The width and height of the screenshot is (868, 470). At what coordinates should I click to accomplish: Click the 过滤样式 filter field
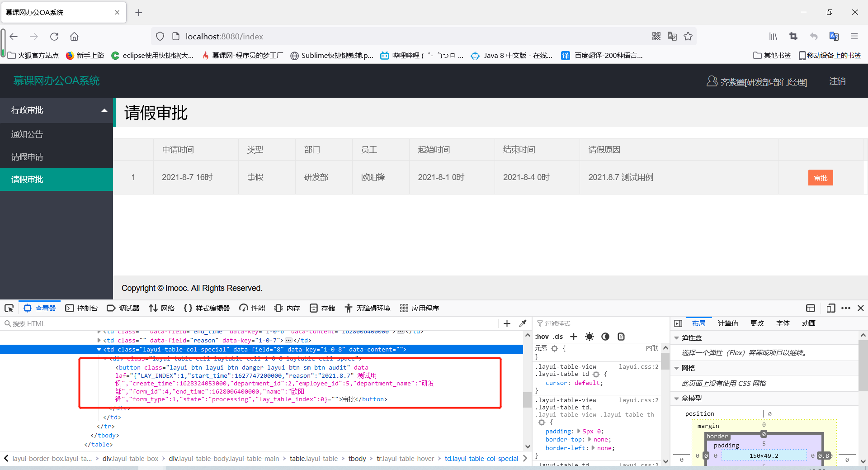[x=601, y=323]
